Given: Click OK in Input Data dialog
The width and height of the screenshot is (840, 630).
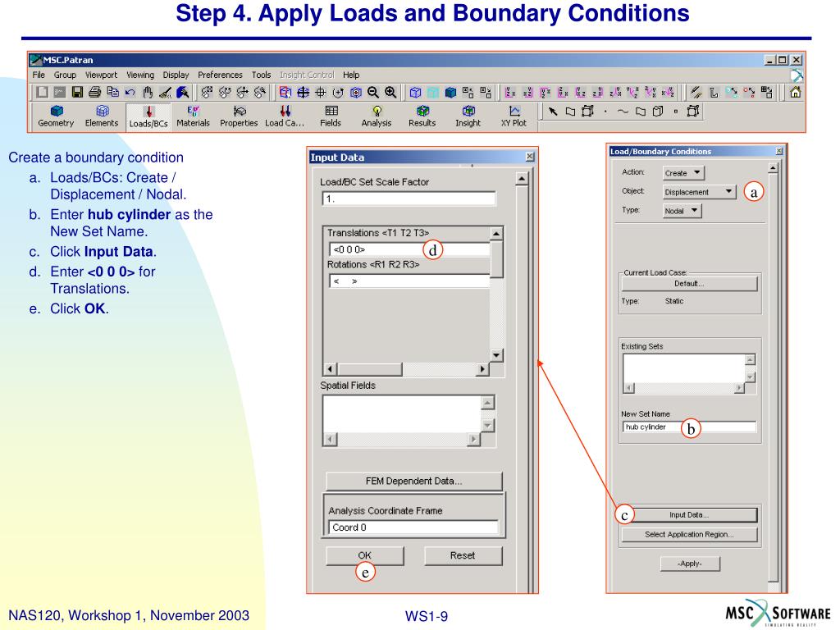Looking at the screenshot, I should [x=365, y=555].
